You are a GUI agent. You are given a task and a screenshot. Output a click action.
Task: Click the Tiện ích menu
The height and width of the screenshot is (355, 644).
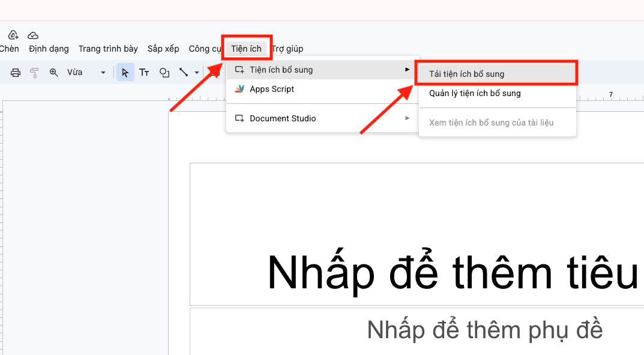point(247,49)
